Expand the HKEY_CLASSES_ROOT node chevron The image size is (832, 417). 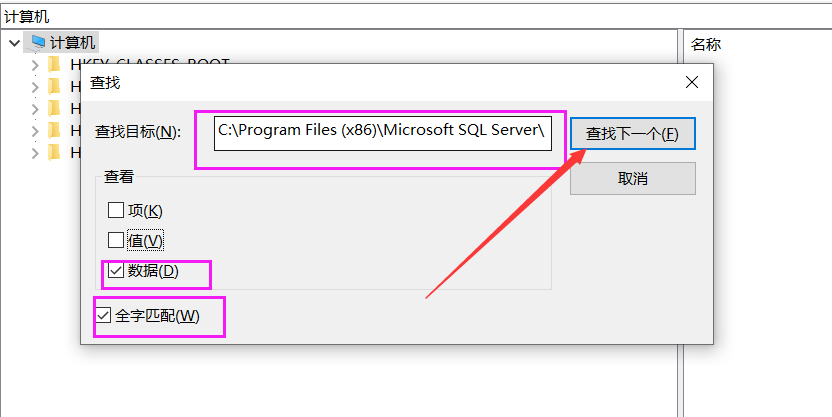pyautogui.click(x=35, y=65)
